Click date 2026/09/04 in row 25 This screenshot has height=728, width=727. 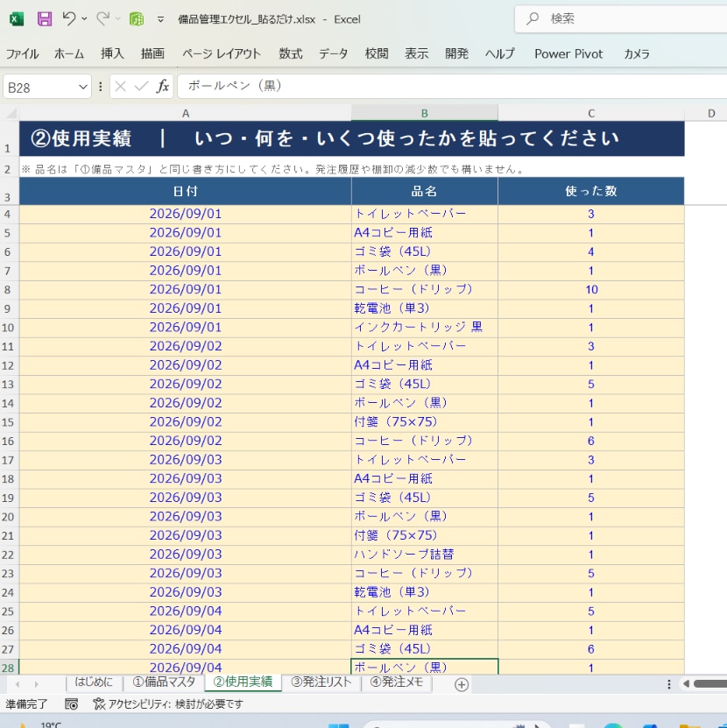pyautogui.click(x=185, y=611)
